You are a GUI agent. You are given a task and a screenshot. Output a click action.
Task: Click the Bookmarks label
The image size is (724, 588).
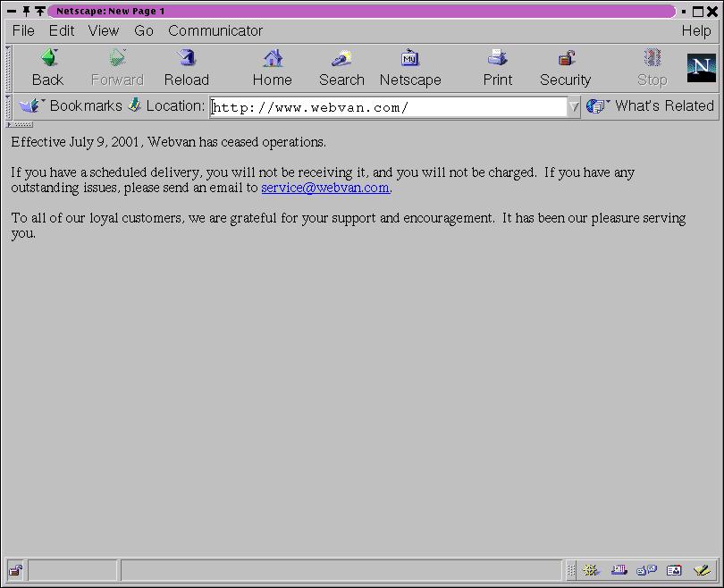(x=86, y=105)
